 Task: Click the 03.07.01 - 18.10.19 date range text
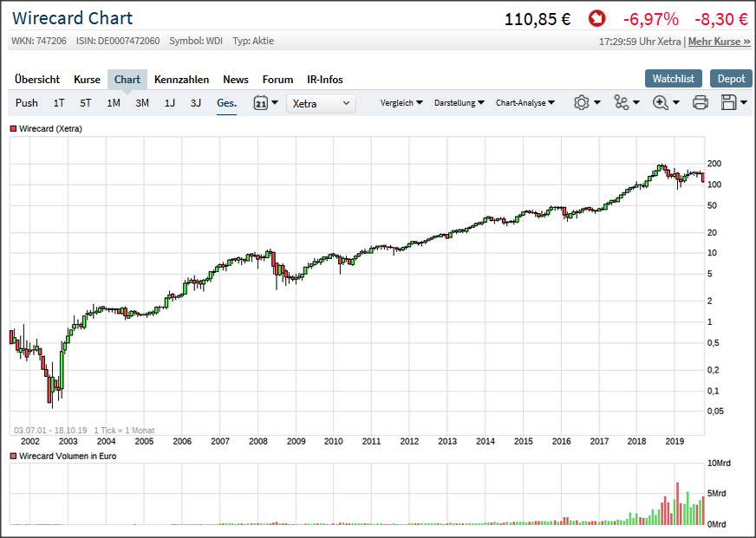point(50,431)
